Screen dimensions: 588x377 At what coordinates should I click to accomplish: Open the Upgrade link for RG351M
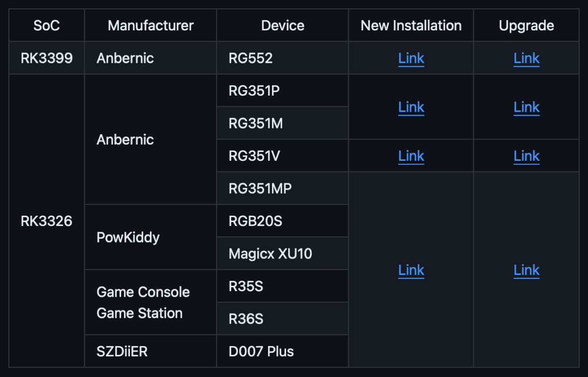pos(526,107)
